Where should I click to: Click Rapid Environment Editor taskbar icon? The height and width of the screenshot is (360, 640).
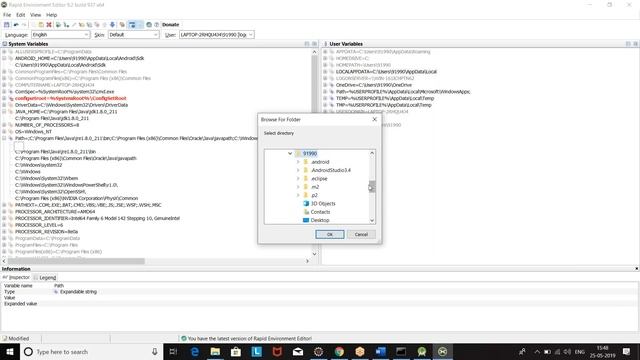coord(442,352)
